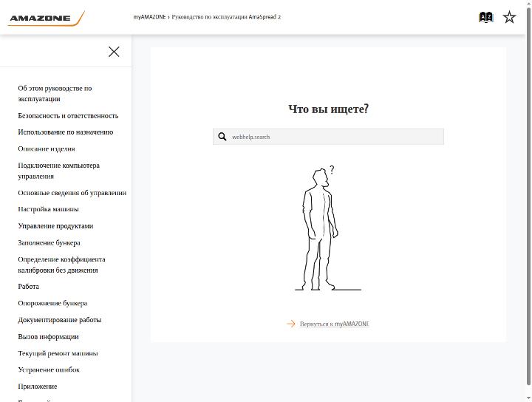532x402 pixels.
Task: Open Опорожнение бункера section
Action: [x=52, y=303]
